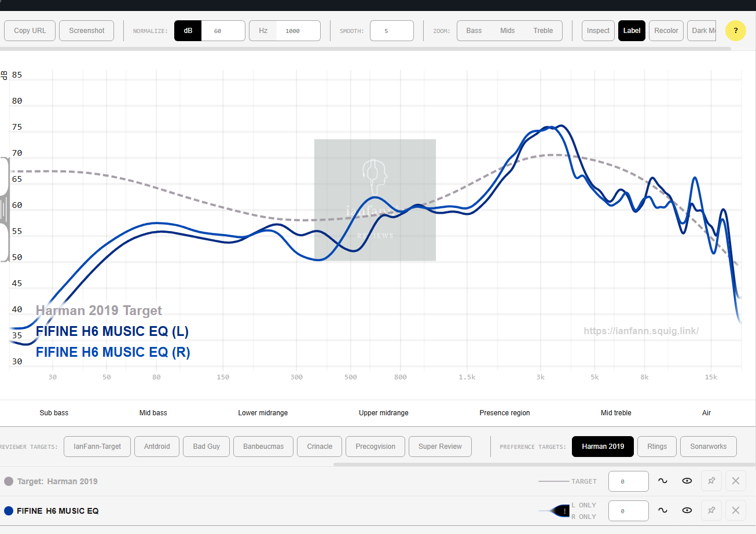The width and height of the screenshot is (756, 534).
Task: Remove the Harman 2019 target row
Action: (736, 481)
